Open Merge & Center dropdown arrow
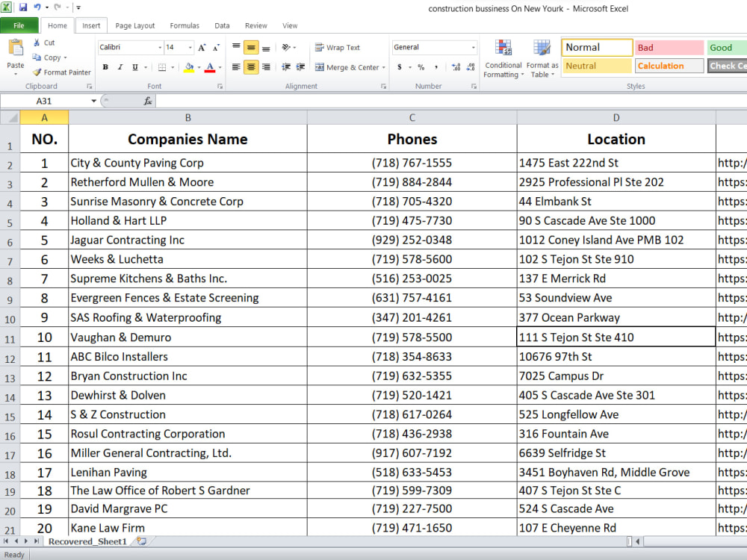 pyautogui.click(x=383, y=68)
